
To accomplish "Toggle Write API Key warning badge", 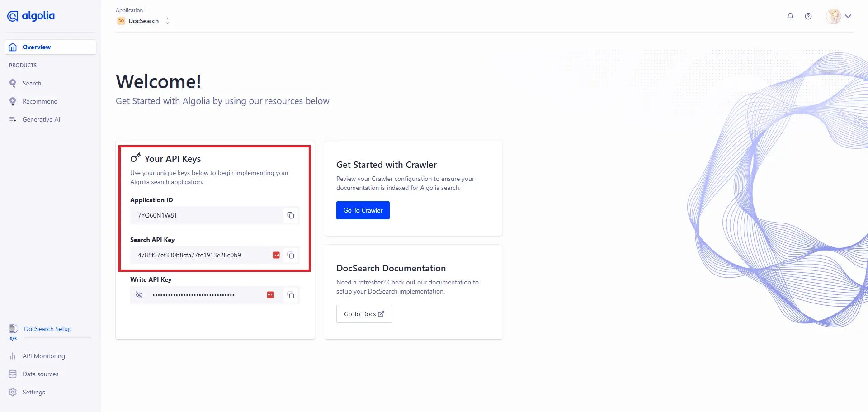I will tap(271, 294).
